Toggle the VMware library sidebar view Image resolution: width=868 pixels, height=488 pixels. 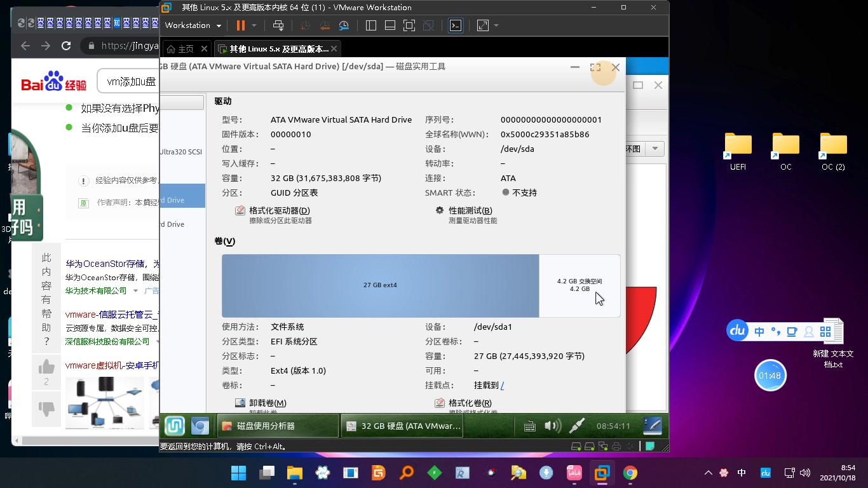pyautogui.click(x=371, y=25)
